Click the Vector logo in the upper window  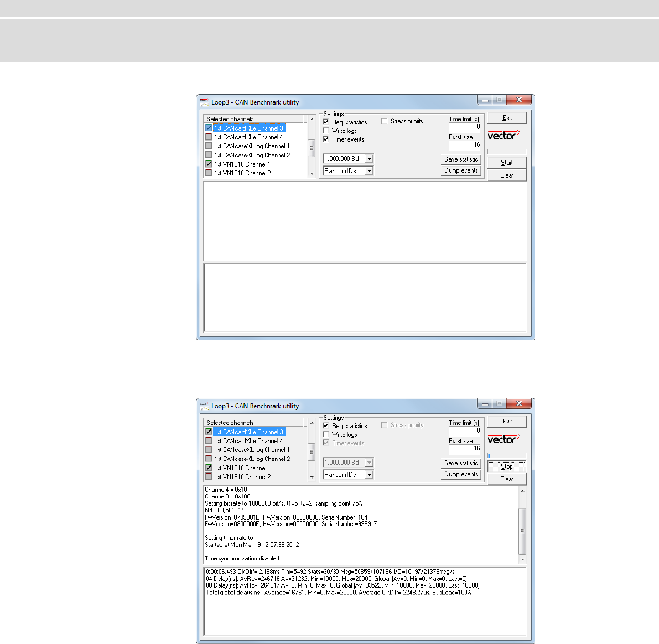(504, 135)
